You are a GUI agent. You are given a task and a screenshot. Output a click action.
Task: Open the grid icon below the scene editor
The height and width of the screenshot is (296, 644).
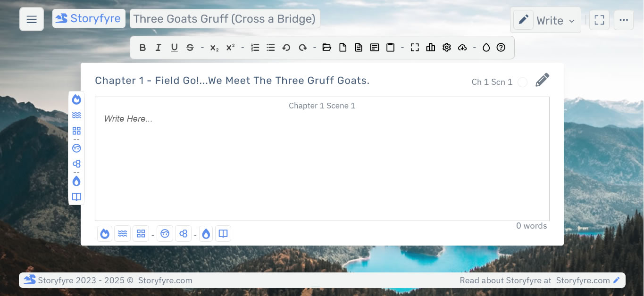[x=141, y=233]
